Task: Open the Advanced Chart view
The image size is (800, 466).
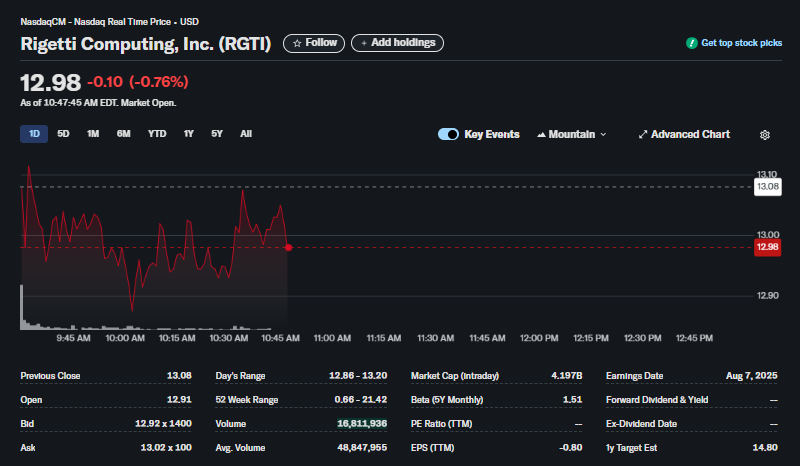Action: click(684, 134)
